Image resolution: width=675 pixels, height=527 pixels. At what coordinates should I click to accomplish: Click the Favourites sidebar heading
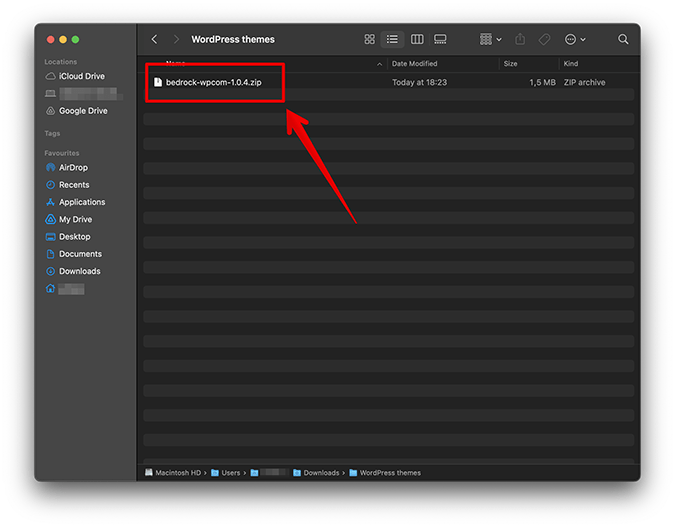[x=62, y=153]
